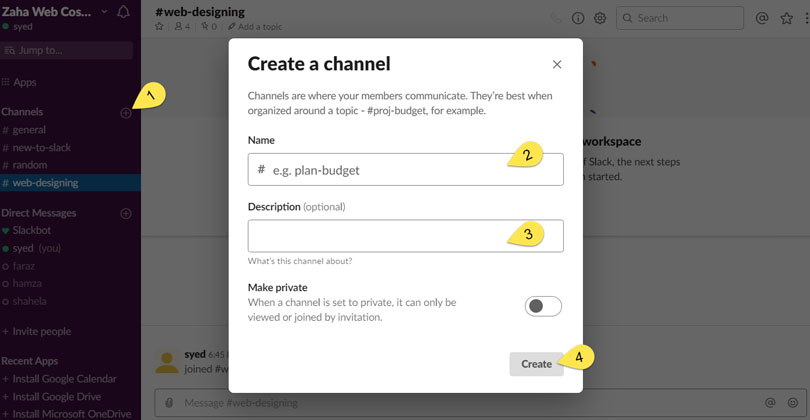Click the Create button

(x=536, y=364)
